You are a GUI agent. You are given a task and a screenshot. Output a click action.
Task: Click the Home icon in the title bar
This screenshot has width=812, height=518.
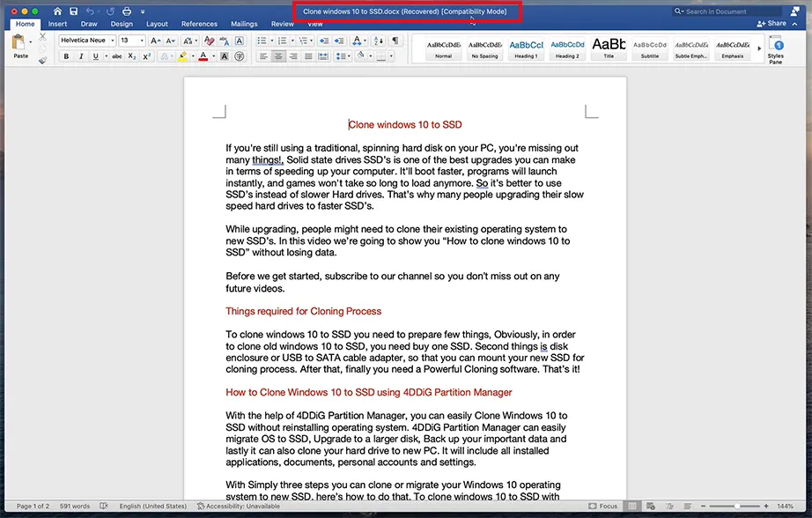pos(57,11)
